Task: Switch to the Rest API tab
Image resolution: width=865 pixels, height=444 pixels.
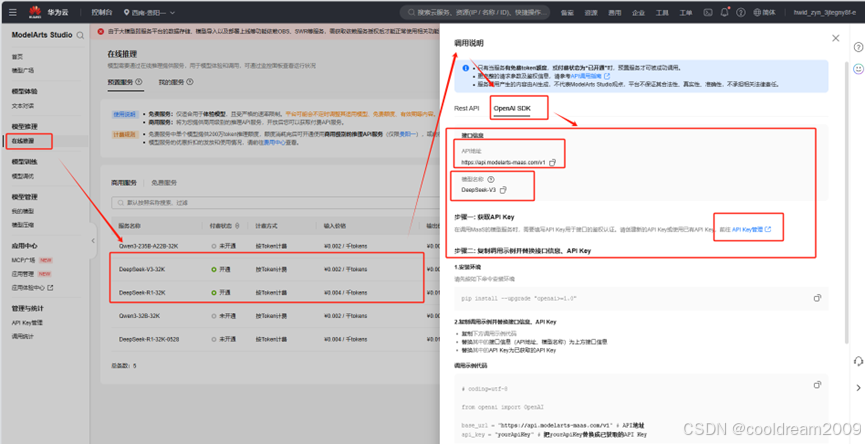Action: (467, 109)
